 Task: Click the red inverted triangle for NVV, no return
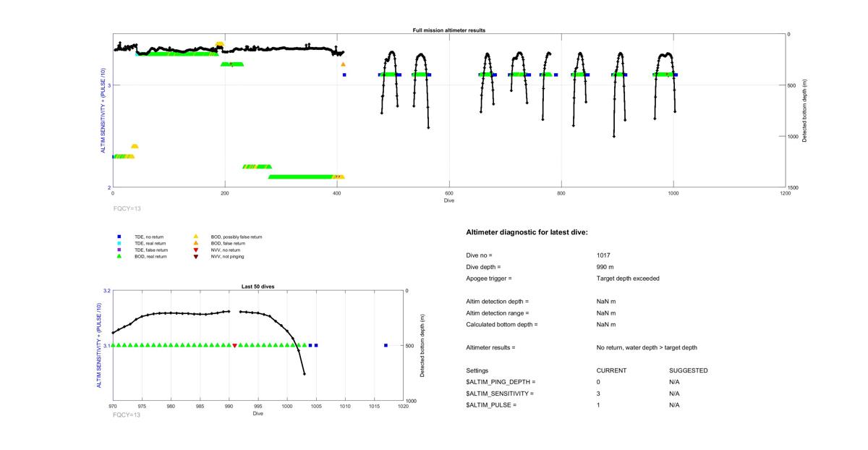pos(196,250)
